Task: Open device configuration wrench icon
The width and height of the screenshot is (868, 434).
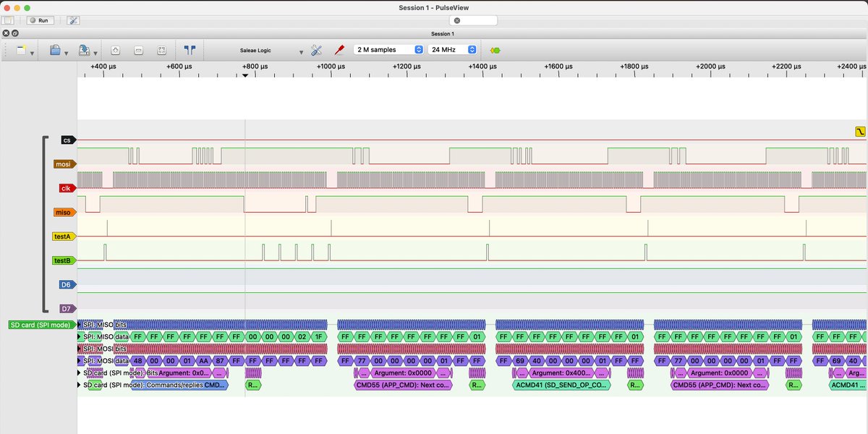Action: [316, 50]
